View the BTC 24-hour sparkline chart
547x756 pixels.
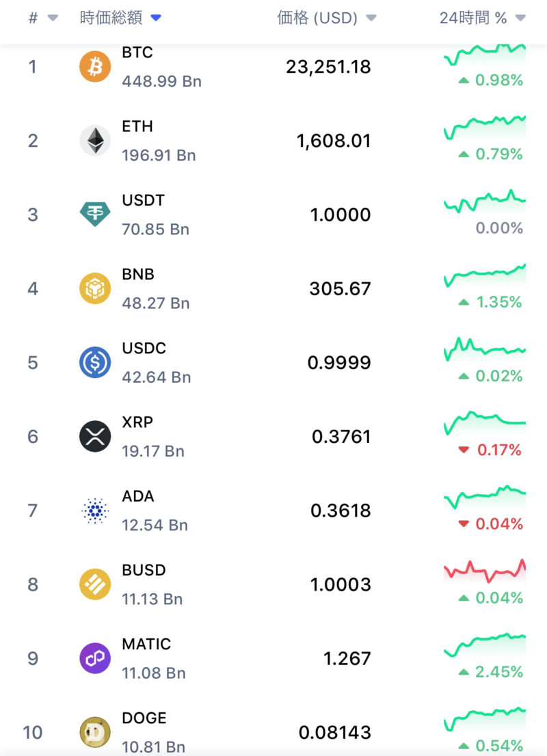pos(484,53)
